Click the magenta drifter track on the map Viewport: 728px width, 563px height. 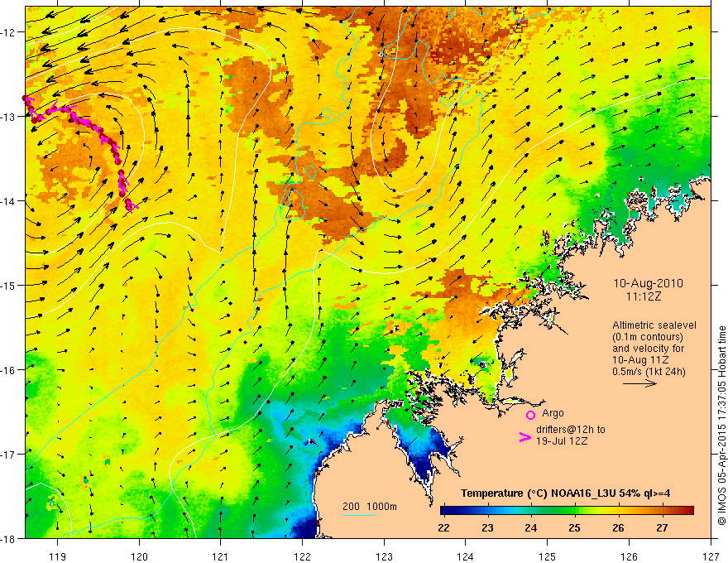pyautogui.click(x=100, y=132)
